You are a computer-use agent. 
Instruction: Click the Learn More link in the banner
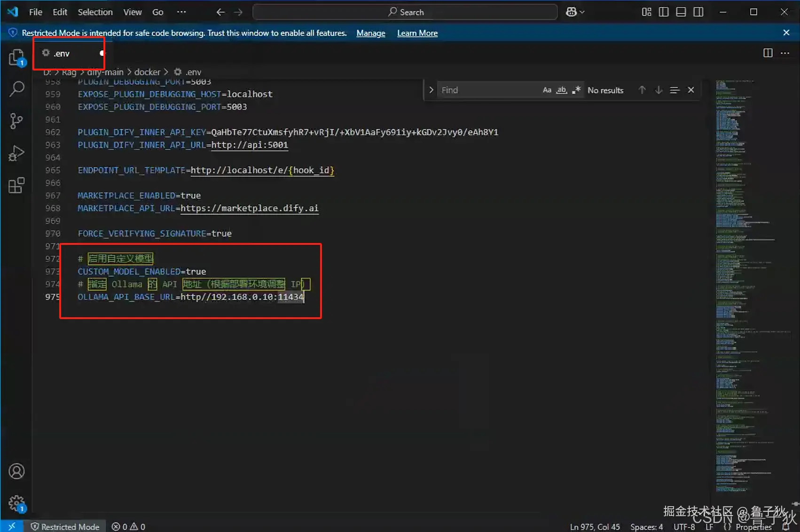tap(417, 33)
